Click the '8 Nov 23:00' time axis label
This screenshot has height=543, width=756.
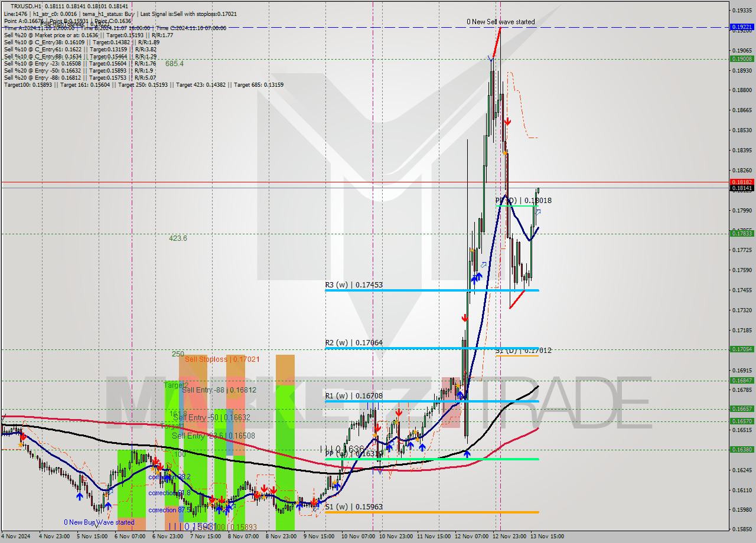tap(282, 537)
